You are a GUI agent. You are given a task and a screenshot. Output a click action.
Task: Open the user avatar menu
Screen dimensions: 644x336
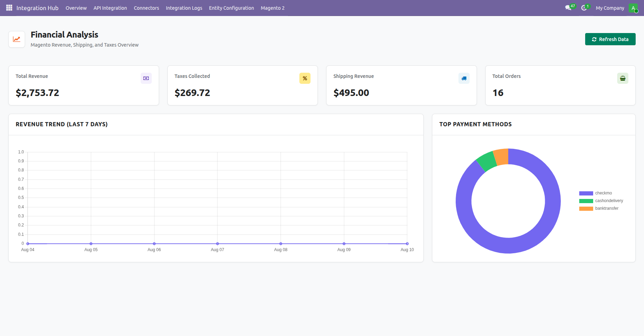click(x=633, y=8)
